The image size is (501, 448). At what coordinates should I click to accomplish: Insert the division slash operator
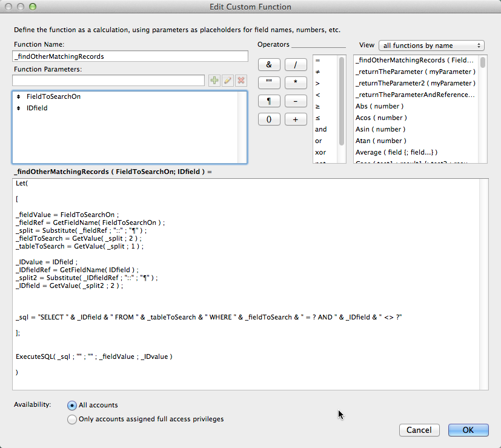click(x=296, y=64)
